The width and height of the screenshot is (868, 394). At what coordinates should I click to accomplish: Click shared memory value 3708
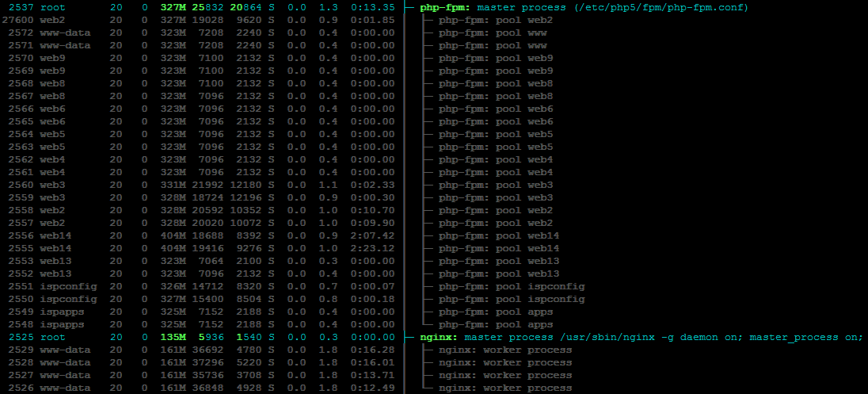249,375
